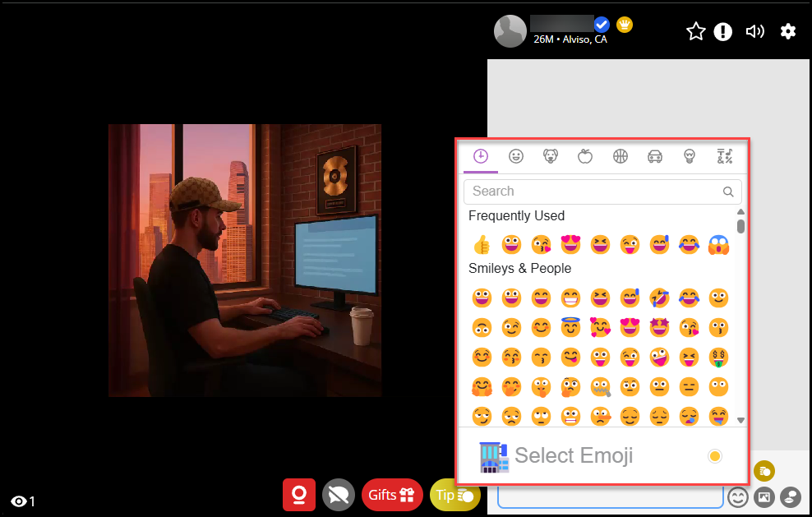Insert the hugging face emoji

(x=482, y=387)
